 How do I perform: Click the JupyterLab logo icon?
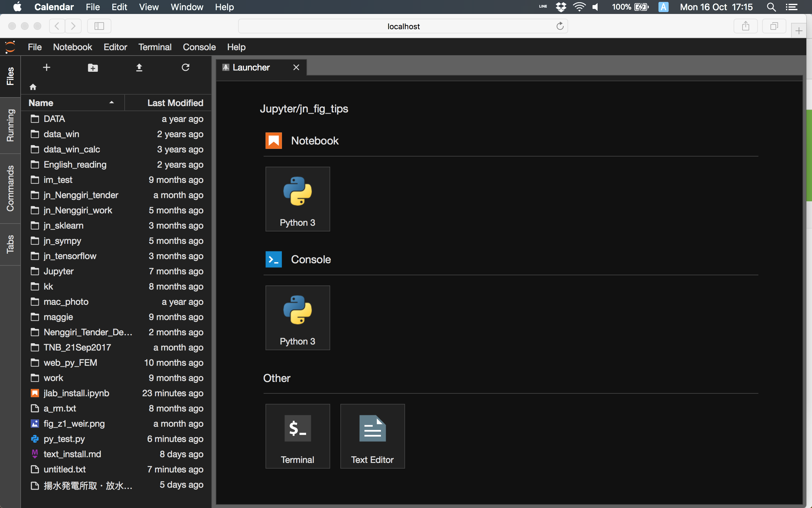(10, 47)
